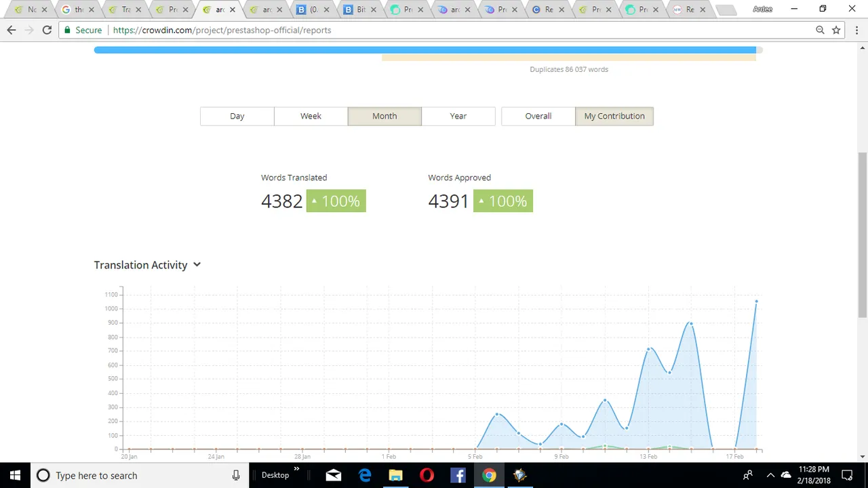Viewport: 868px width, 488px height.
Task: Switch report to Overall
Action: tap(538, 116)
